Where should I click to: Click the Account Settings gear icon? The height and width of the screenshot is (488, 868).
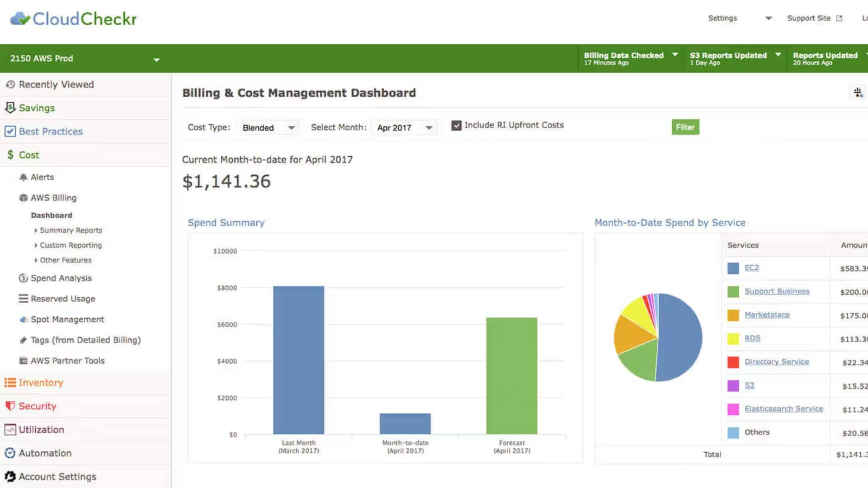[10, 476]
